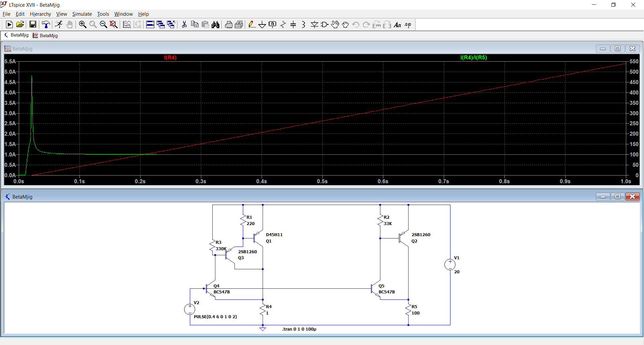
Task: Select the Inductor component tool
Action: (304, 24)
